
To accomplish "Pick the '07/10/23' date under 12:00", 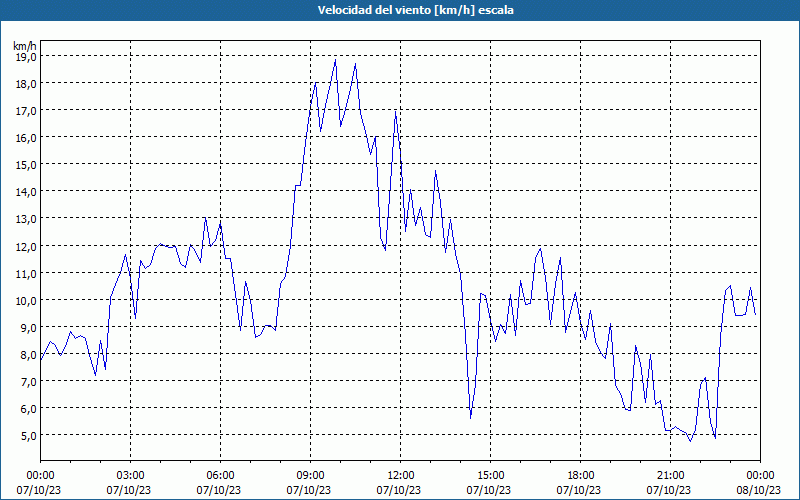I will tap(399, 490).
